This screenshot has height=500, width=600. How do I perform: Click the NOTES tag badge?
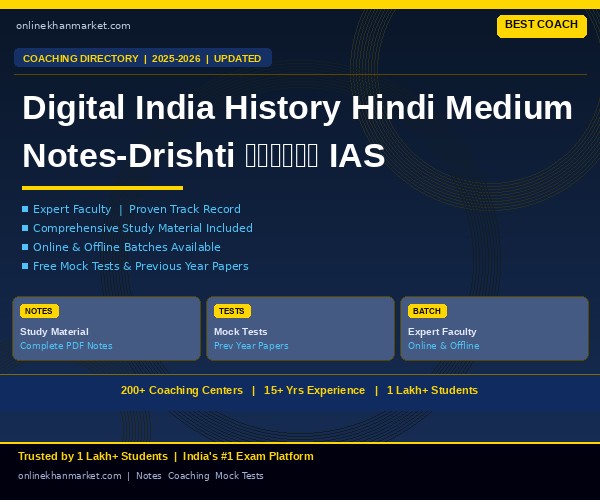[39, 311]
